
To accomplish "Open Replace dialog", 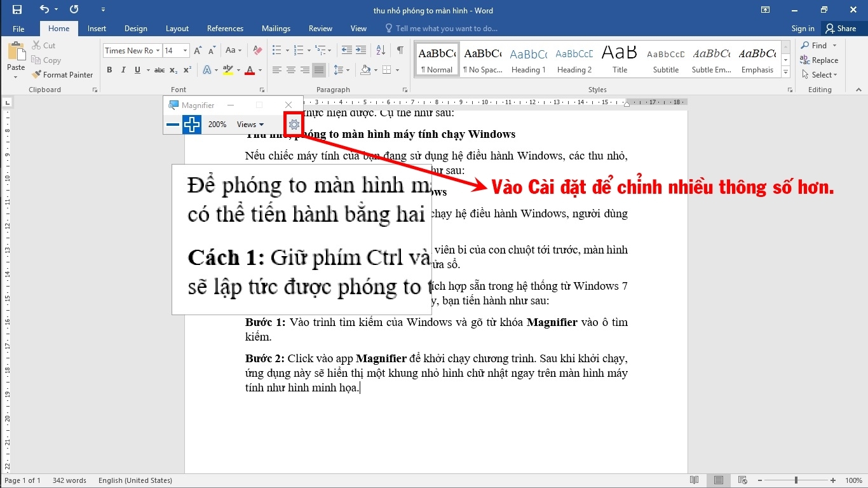I will pos(819,60).
